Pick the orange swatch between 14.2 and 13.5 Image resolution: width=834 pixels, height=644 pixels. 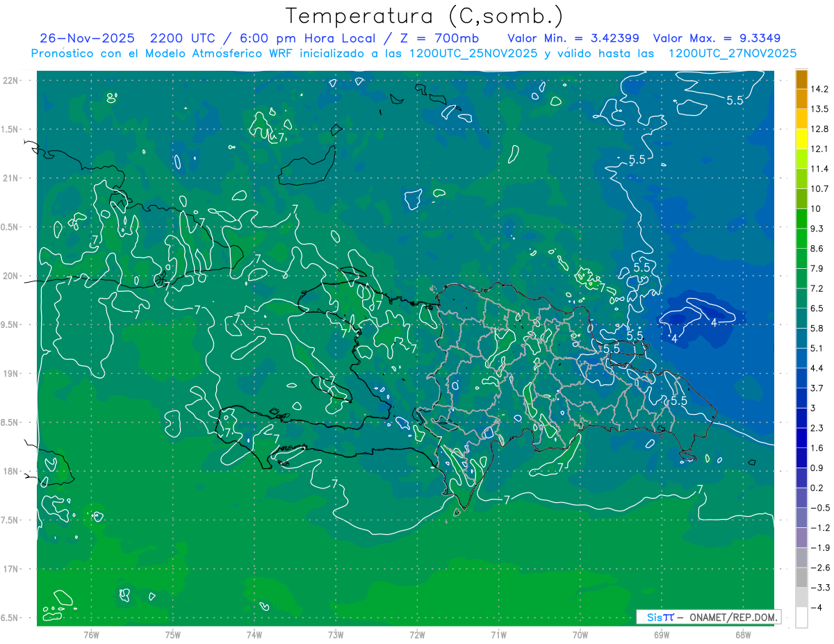coord(801,99)
